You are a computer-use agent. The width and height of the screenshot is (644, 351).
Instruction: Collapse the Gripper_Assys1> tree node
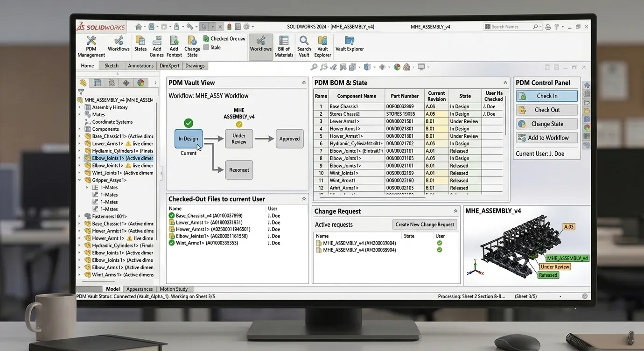[79, 180]
